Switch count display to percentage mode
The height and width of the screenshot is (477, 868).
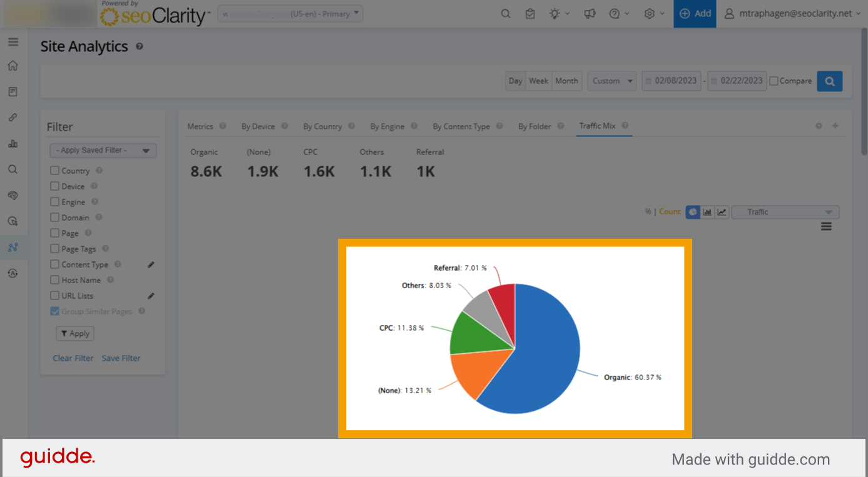[648, 211]
